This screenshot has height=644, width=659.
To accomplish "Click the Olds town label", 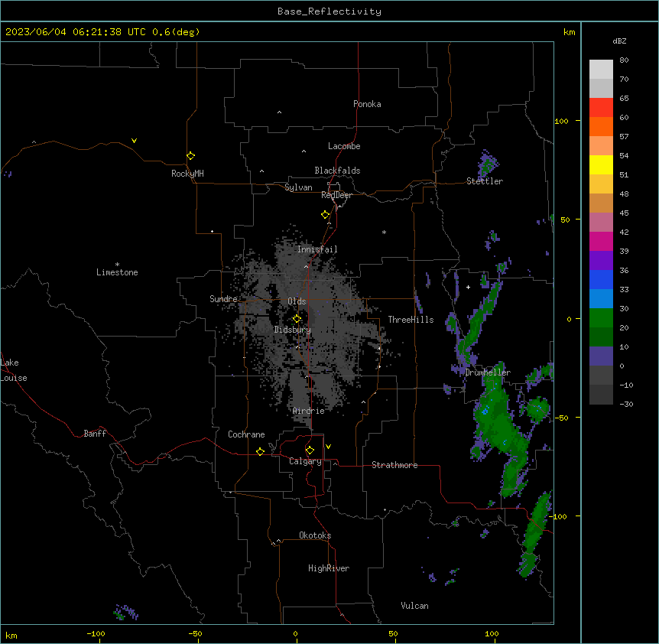I will pos(297,301).
